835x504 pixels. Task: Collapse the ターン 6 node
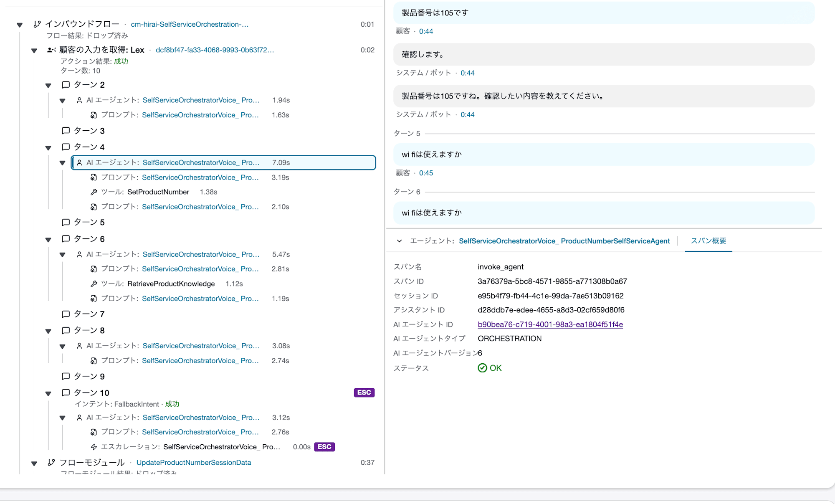(x=48, y=240)
